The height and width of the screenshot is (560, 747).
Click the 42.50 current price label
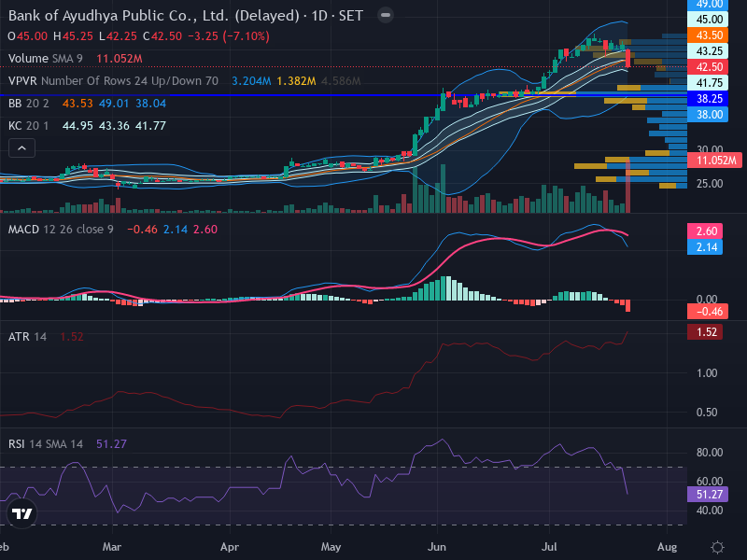click(x=708, y=66)
